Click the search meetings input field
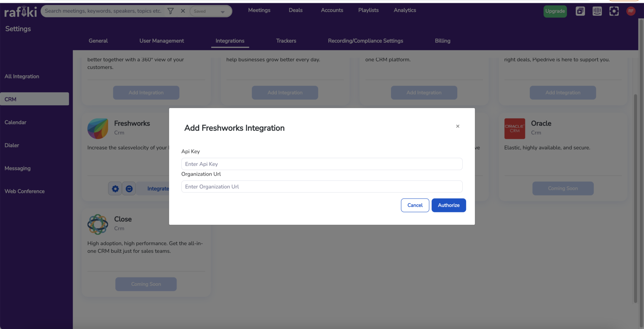Screen dimensions: 644x329 [x=103, y=11]
